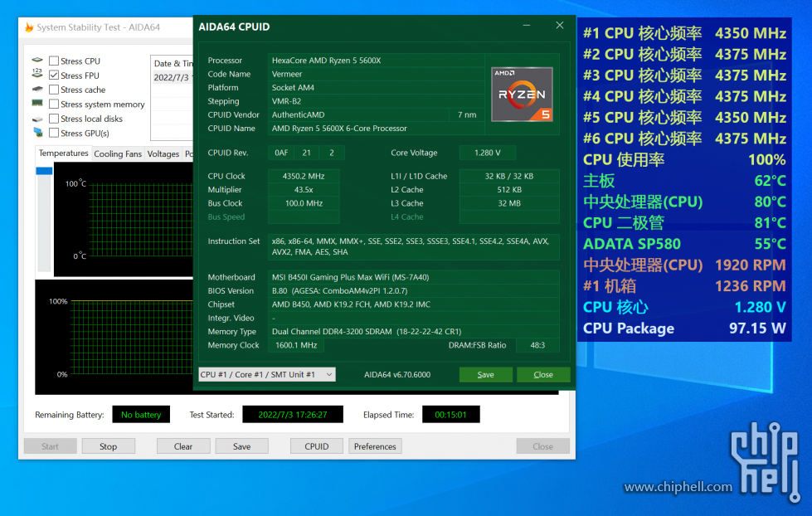Click the Stress local disks drive icon
Image resolution: width=812 pixels, height=516 pixels.
click(x=37, y=119)
